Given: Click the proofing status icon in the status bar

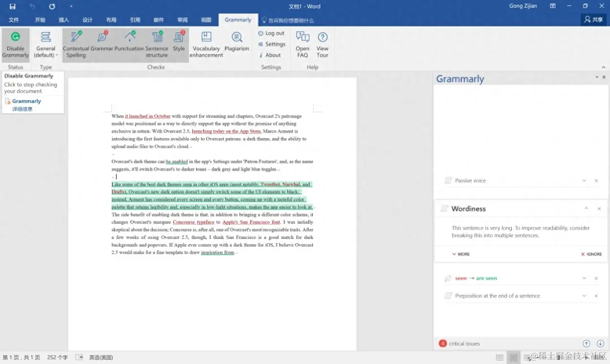Looking at the screenshot, I should [79, 357].
